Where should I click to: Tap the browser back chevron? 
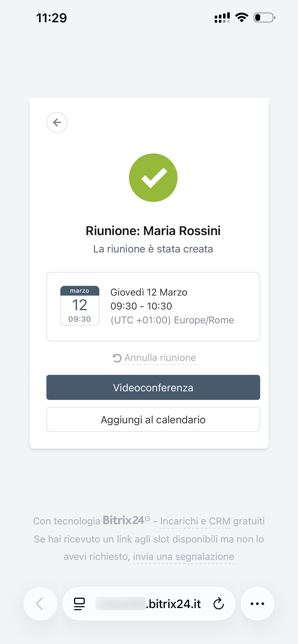pyautogui.click(x=40, y=604)
